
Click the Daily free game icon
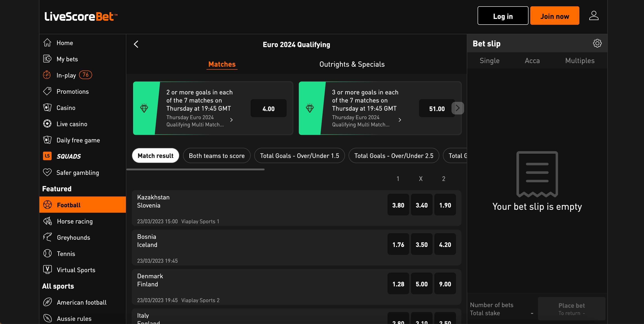point(47,140)
